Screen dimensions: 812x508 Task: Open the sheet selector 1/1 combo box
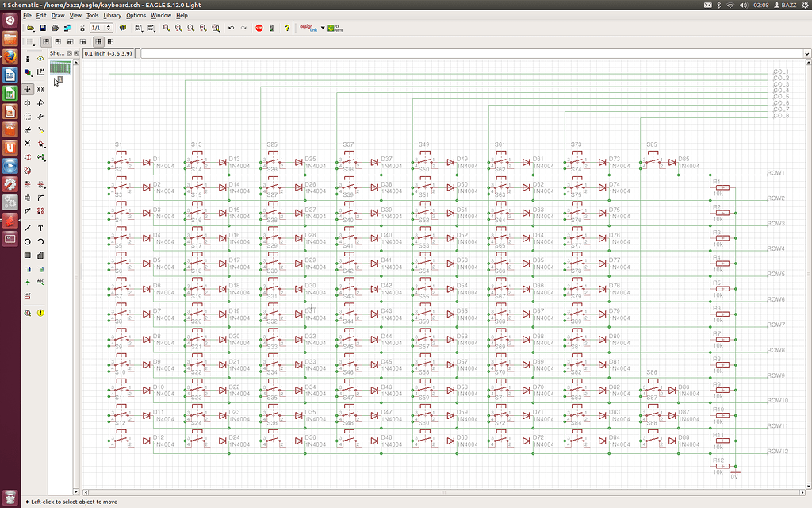[x=101, y=28]
